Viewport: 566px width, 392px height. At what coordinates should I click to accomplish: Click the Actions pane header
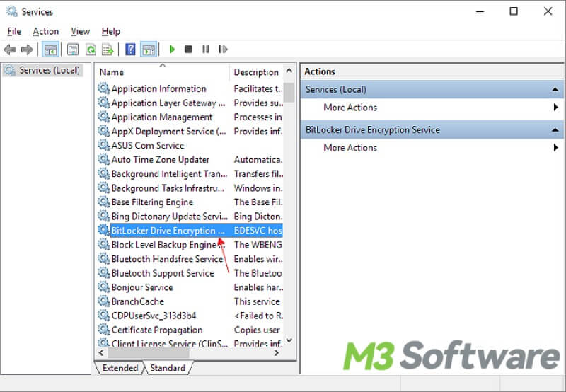click(x=432, y=71)
